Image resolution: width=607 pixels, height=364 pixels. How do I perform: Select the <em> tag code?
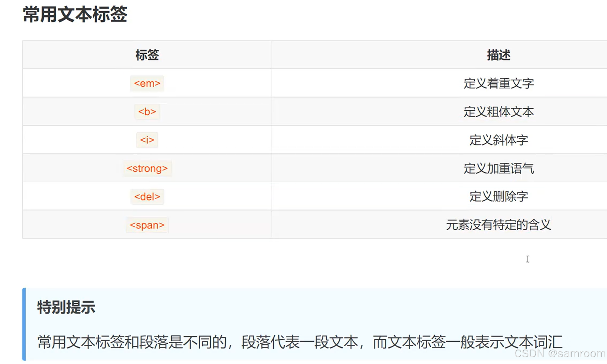pos(147,83)
